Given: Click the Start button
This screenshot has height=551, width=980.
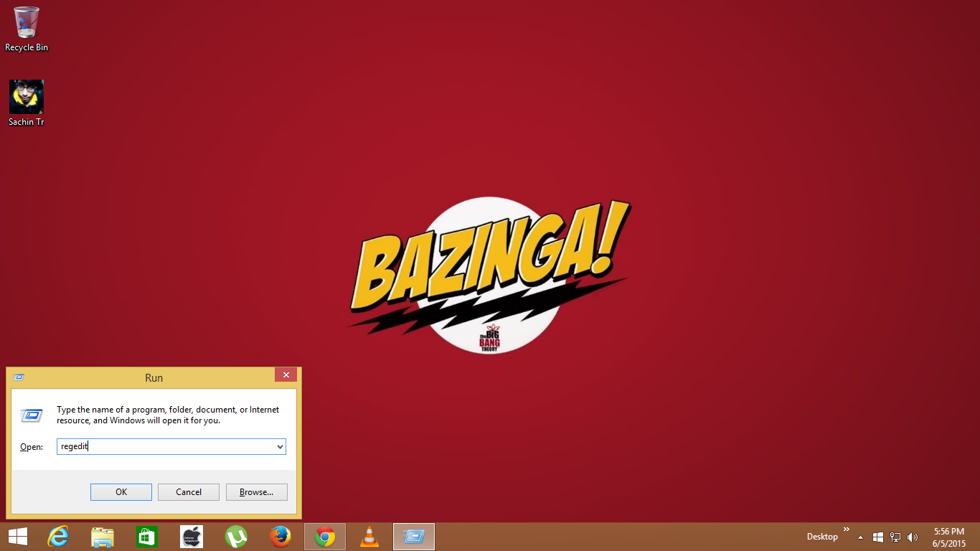Looking at the screenshot, I should (17, 536).
